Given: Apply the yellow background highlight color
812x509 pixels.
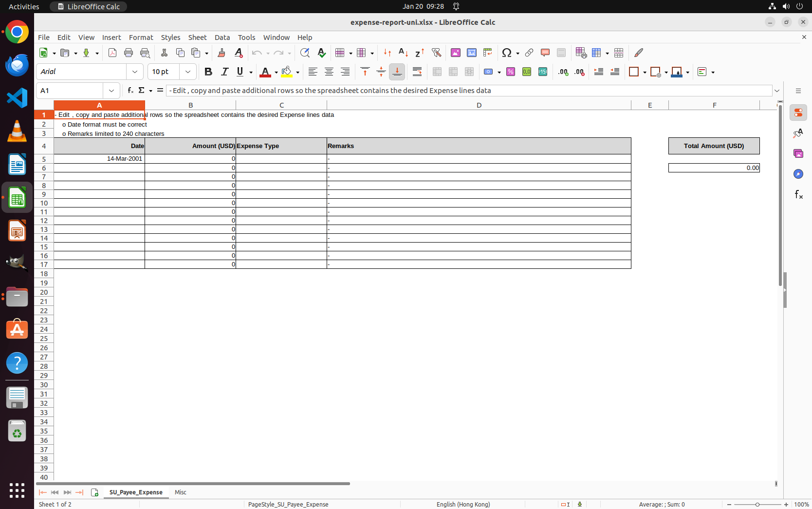Looking at the screenshot, I should click(287, 72).
